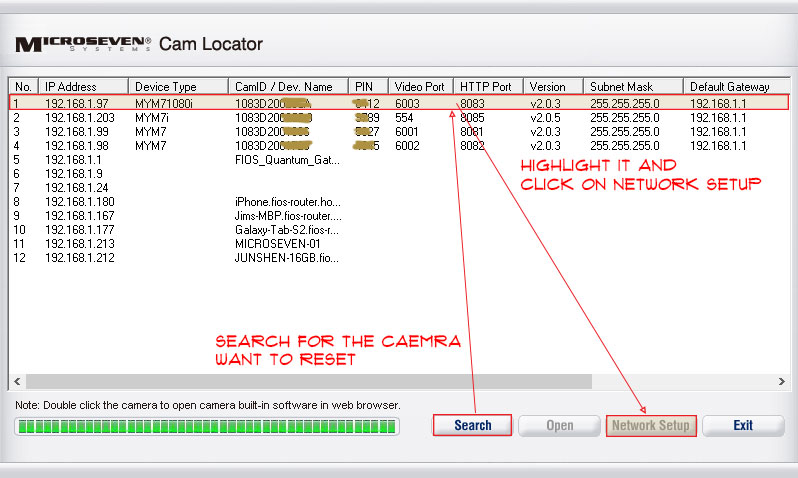The image size is (798, 478).
Task: Click HTTP port 8083 cell
Action: click(x=472, y=103)
